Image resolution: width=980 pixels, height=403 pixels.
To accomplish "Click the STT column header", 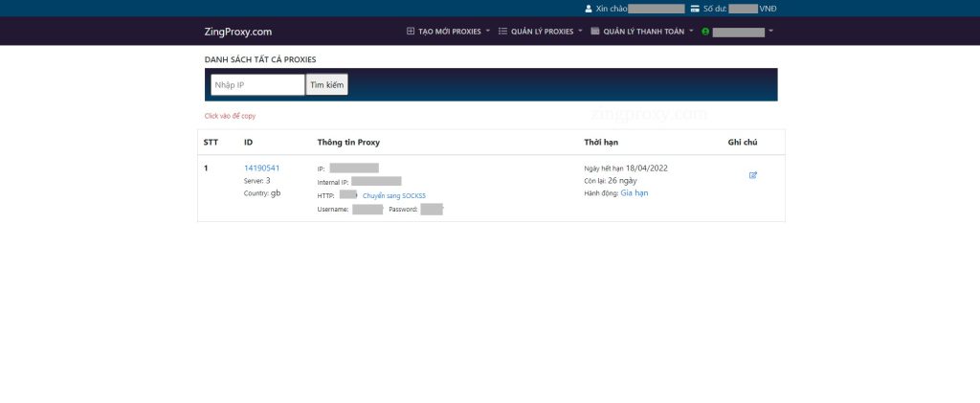I will click(x=211, y=143).
